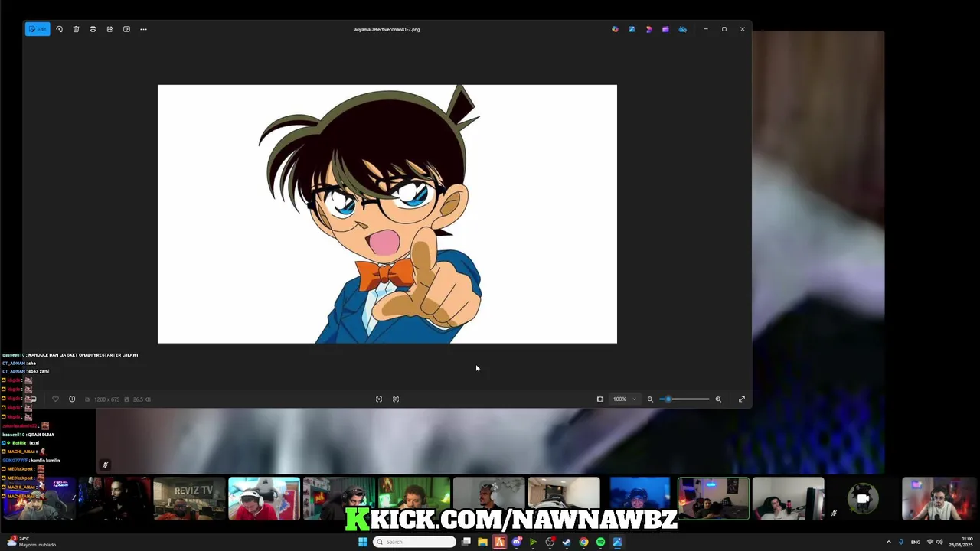Open Discord from the taskbar
The width and height of the screenshot is (980, 551).
[516, 542]
